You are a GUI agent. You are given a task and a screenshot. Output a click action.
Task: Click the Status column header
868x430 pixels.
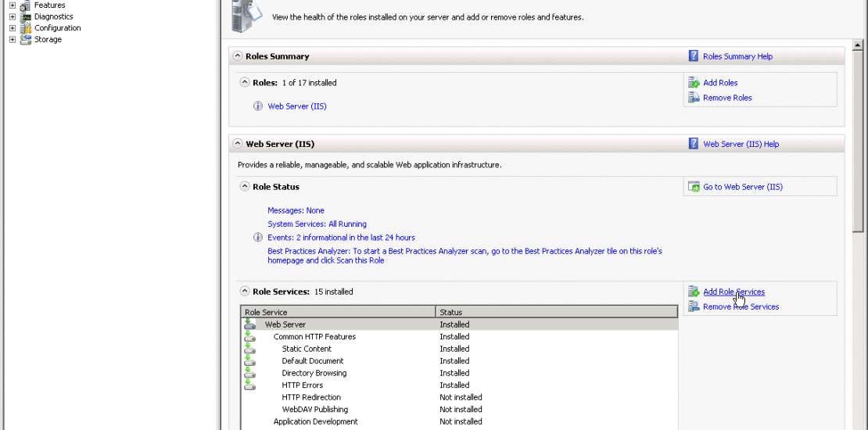557,312
